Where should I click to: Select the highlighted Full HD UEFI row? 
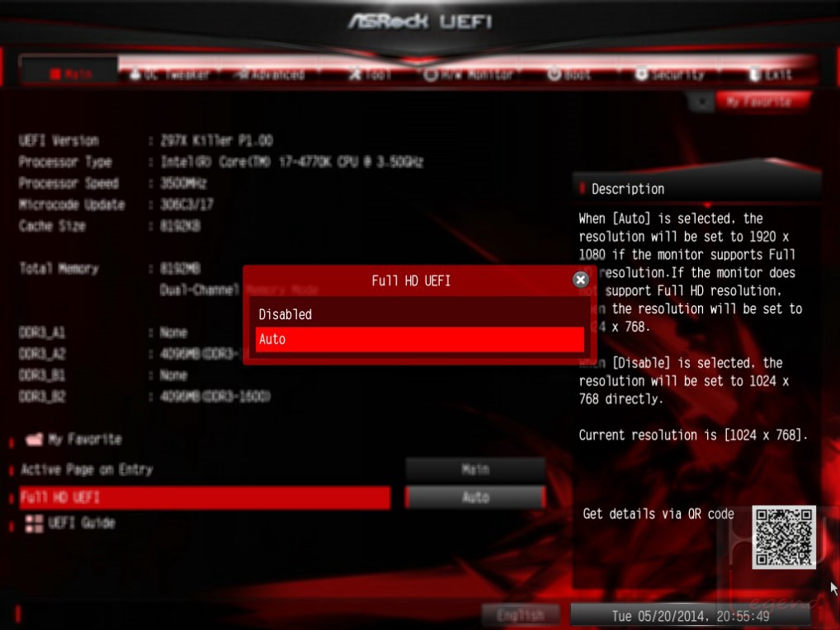click(x=205, y=497)
